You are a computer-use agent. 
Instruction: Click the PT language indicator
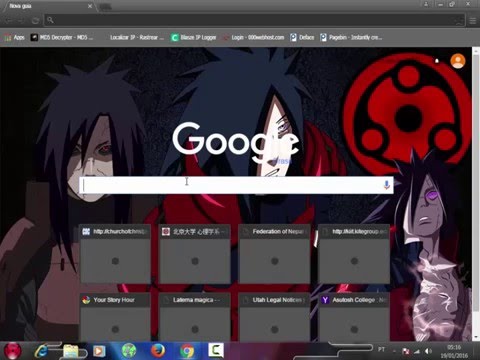(x=381, y=349)
